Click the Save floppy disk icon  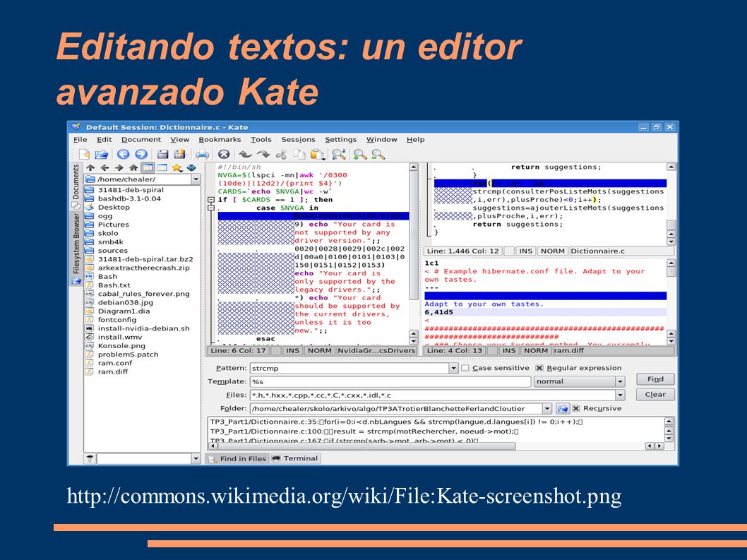[x=163, y=155]
